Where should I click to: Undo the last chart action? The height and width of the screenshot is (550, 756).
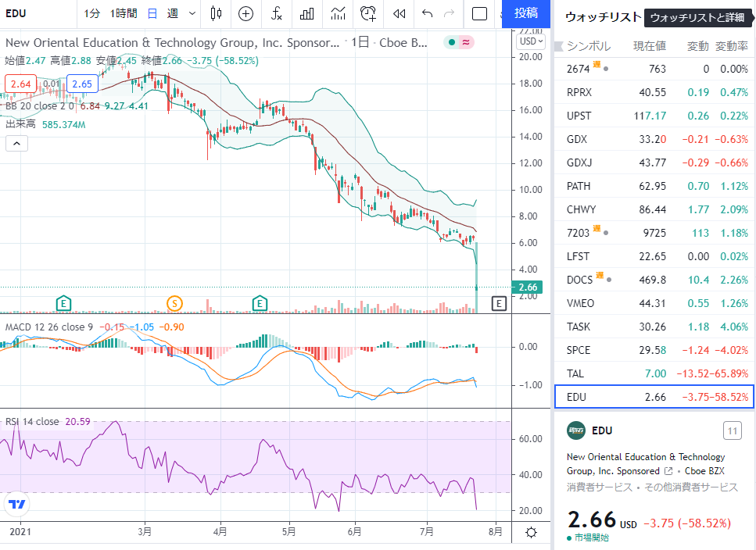point(427,13)
